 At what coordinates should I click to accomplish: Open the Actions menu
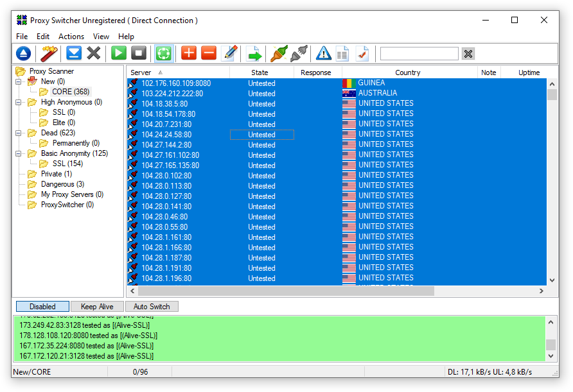point(71,37)
